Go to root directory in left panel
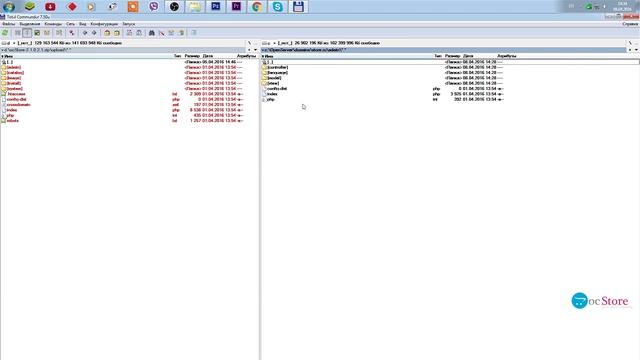This screenshot has width=640, height=360. (249, 43)
